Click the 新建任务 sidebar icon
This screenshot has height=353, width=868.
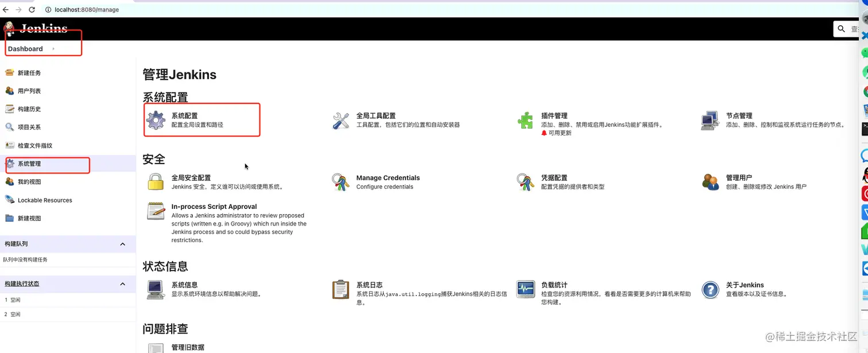[9, 73]
